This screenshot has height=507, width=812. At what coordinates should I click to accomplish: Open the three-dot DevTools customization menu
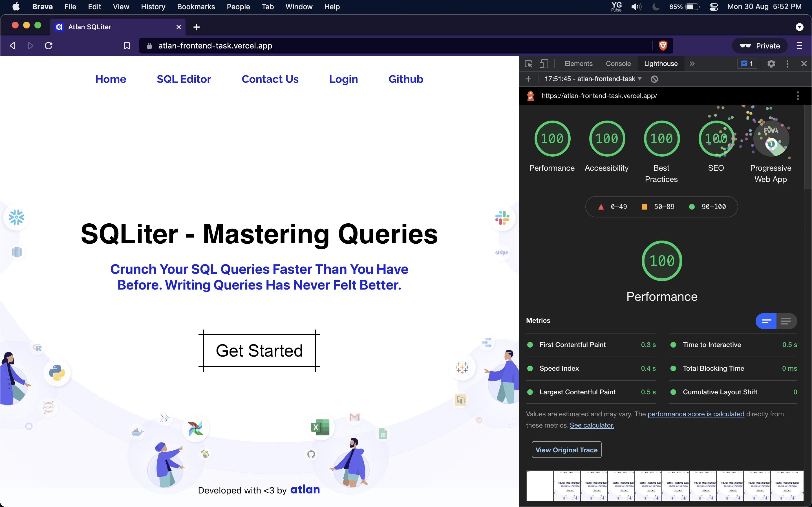click(787, 63)
